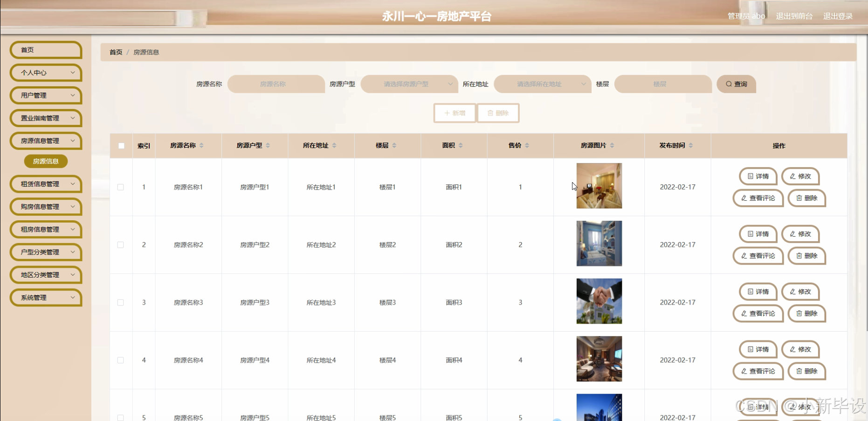The image size is (868, 421).
Task: Collapse 房源信息管理 sidebar menu
Action: pyautogui.click(x=46, y=141)
